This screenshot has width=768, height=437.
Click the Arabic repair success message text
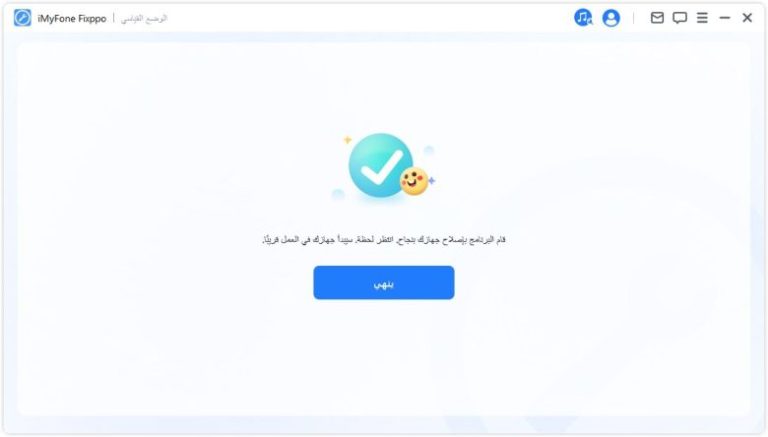coord(384,240)
